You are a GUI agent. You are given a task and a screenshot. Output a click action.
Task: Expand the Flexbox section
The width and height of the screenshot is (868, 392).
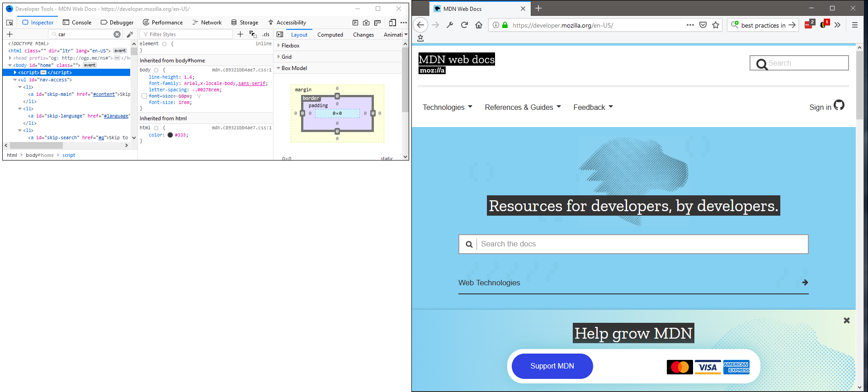coord(290,46)
